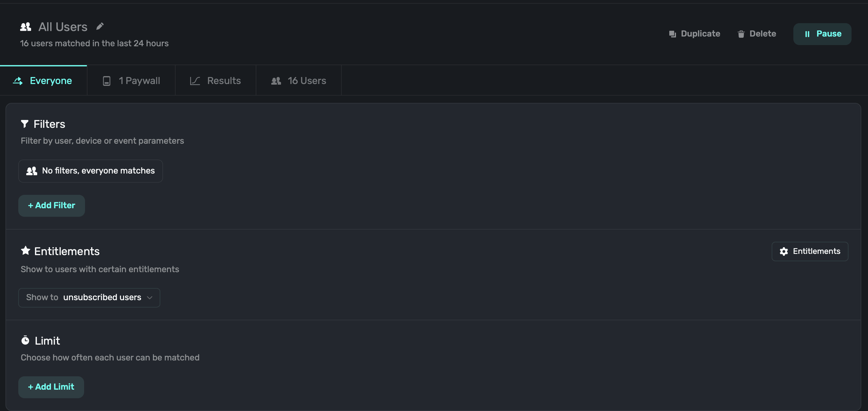Click the pencil icon to rename All Users
The height and width of the screenshot is (411, 868).
click(x=100, y=26)
